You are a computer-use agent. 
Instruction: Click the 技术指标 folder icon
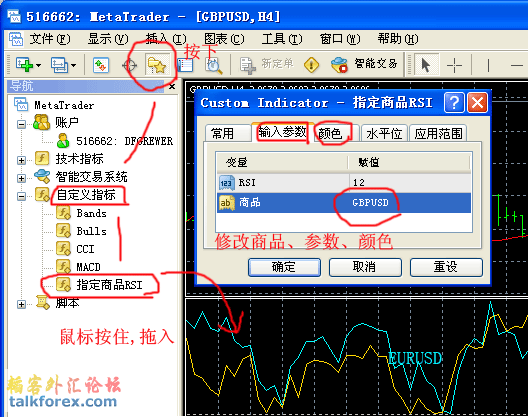click(42, 158)
